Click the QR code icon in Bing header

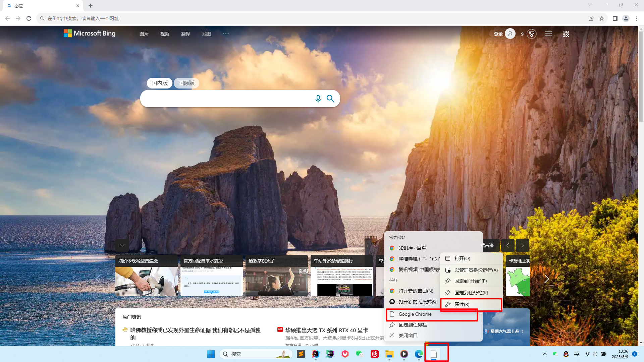click(566, 34)
